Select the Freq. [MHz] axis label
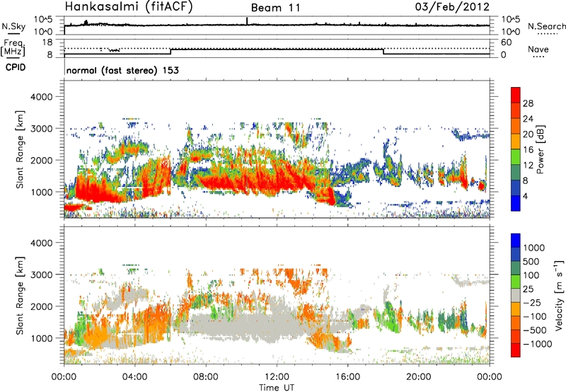This screenshot has height=392, width=566. [x=13, y=48]
